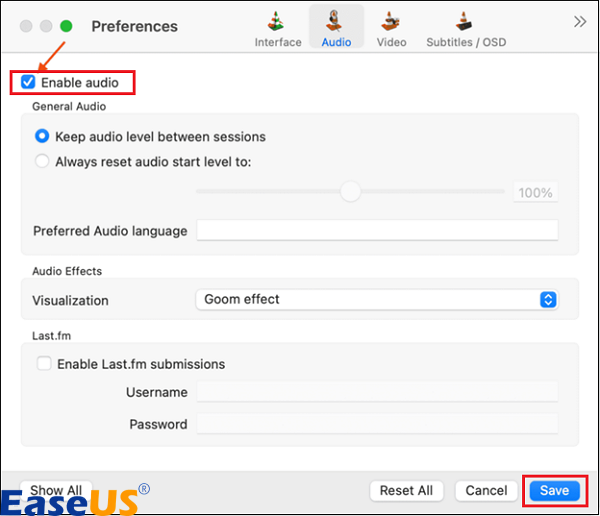Click the Visualization dropdown blue arrow

pyautogui.click(x=547, y=299)
